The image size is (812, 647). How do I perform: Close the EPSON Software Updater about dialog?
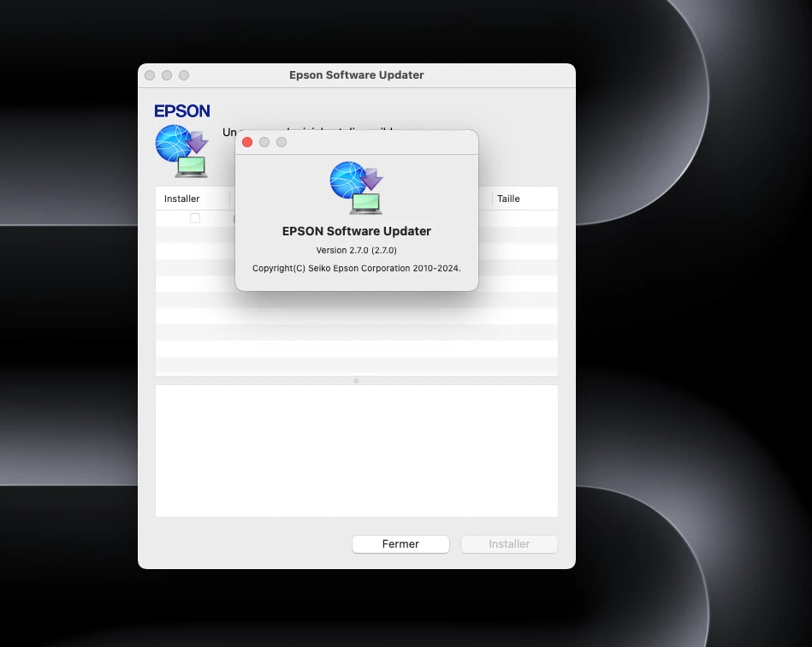click(x=247, y=142)
